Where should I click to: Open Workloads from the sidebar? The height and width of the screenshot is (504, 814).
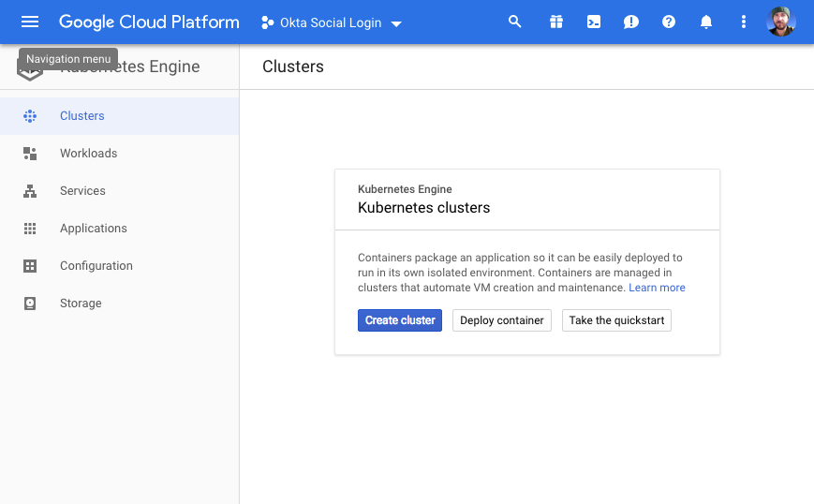(x=88, y=154)
